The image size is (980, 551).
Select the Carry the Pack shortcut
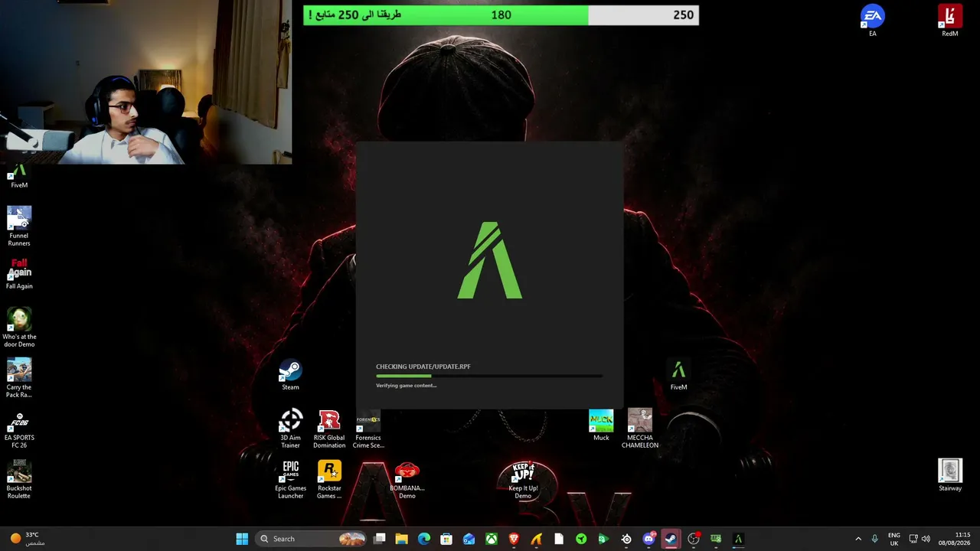[19, 378]
